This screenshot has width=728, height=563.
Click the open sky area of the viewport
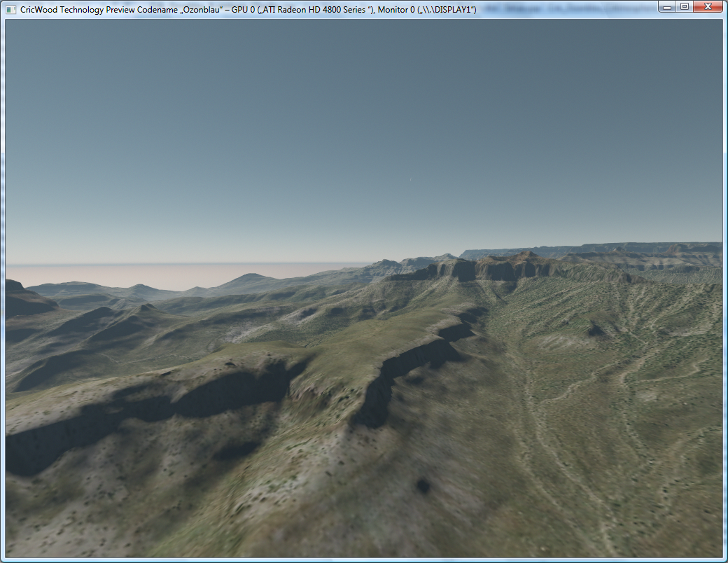coord(350,126)
